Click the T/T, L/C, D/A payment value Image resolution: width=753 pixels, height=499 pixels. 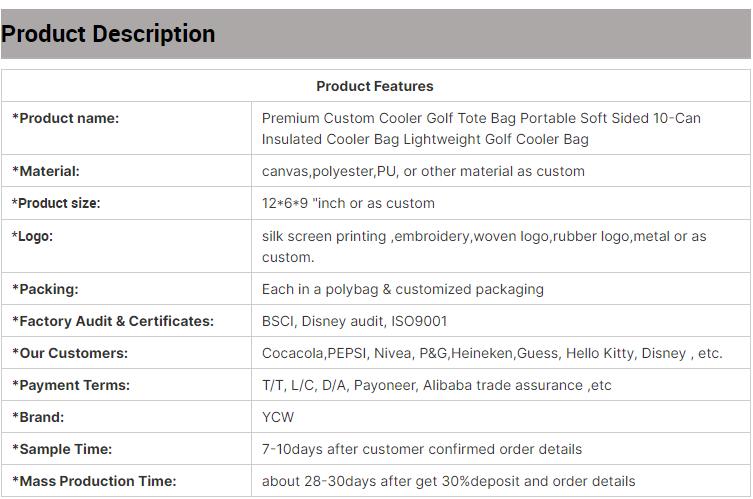click(436, 385)
